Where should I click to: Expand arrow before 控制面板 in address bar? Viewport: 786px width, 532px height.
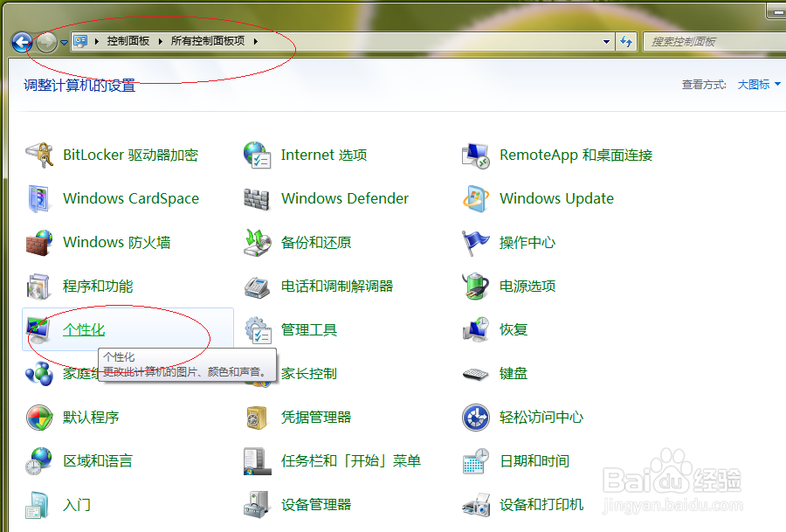96,41
